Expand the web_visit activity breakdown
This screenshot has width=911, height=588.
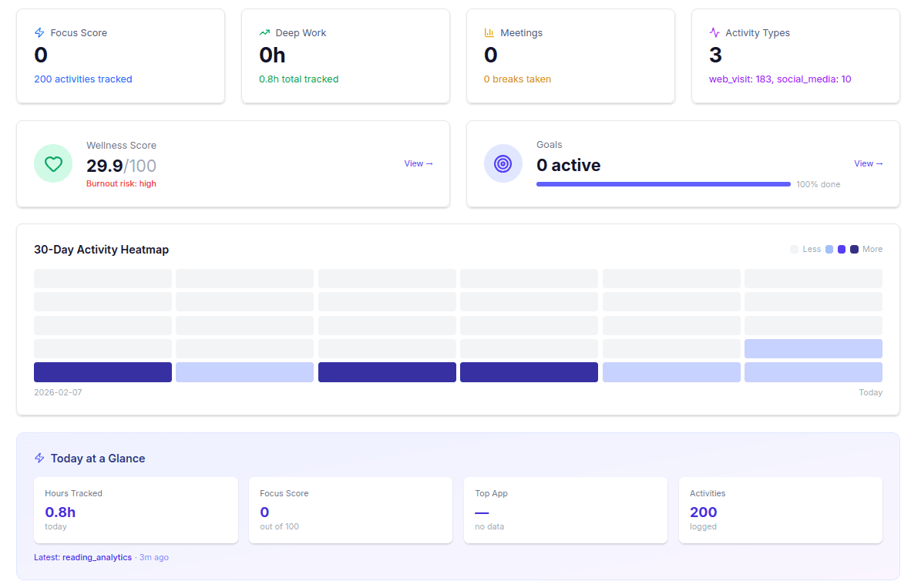(733, 79)
